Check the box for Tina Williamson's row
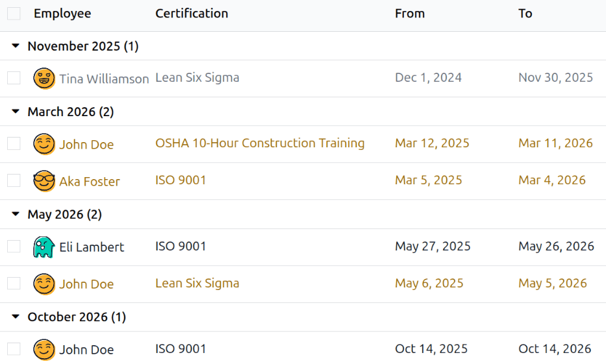The height and width of the screenshot is (364, 606). click(14, 78)
